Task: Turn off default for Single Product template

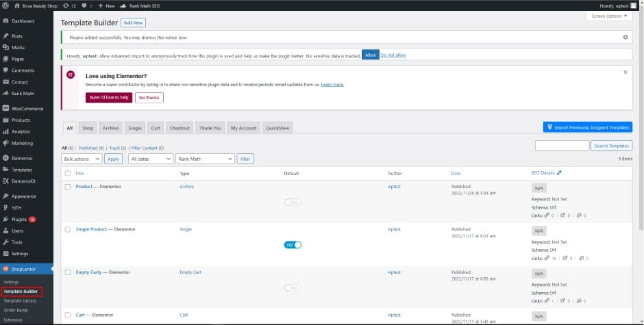Action: (x=293, y=245)
